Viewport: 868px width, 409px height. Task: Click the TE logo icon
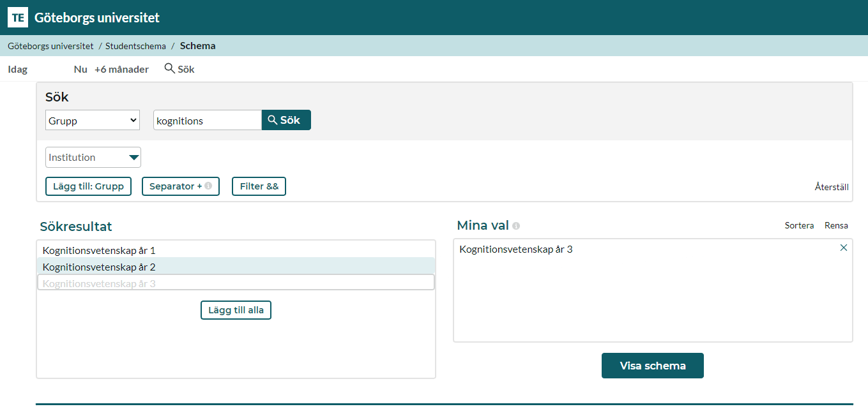tap(18, 17)
